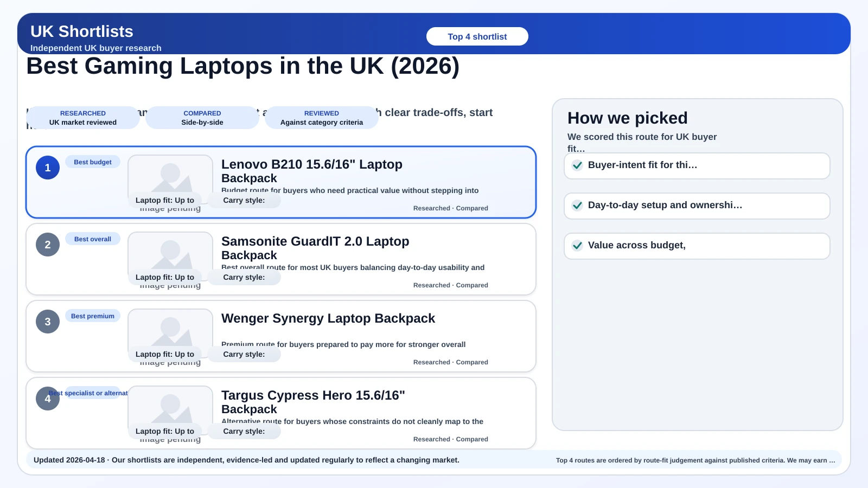The width and height of the screenshot is (868, 488).
Task: Select Day-to-day setup and ownership criterion row
Action: click(x=697, y=206)
